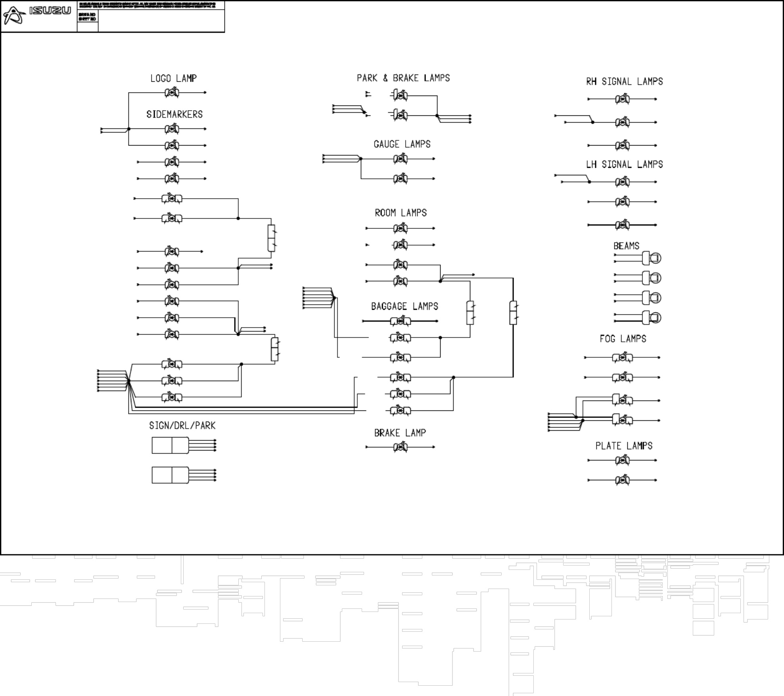
Task: Click the SIGN/DRL/PARK label
Action: [182, 426]
